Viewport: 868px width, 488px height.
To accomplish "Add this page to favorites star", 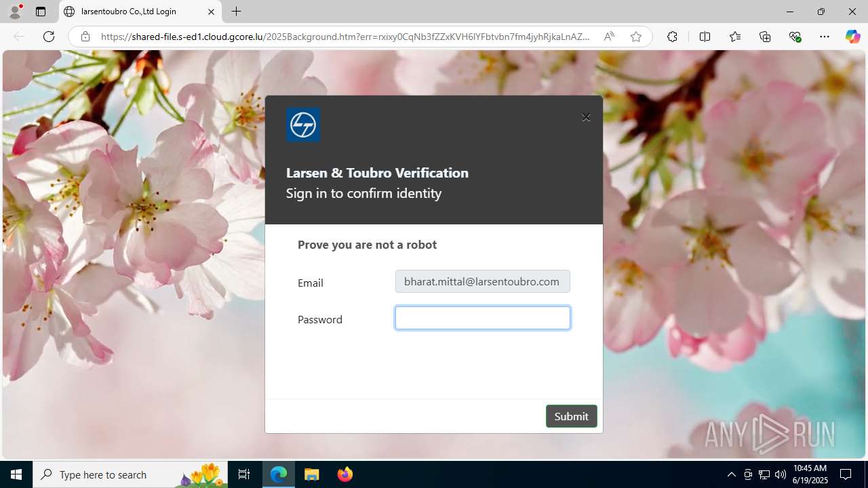I will (635, 37).
